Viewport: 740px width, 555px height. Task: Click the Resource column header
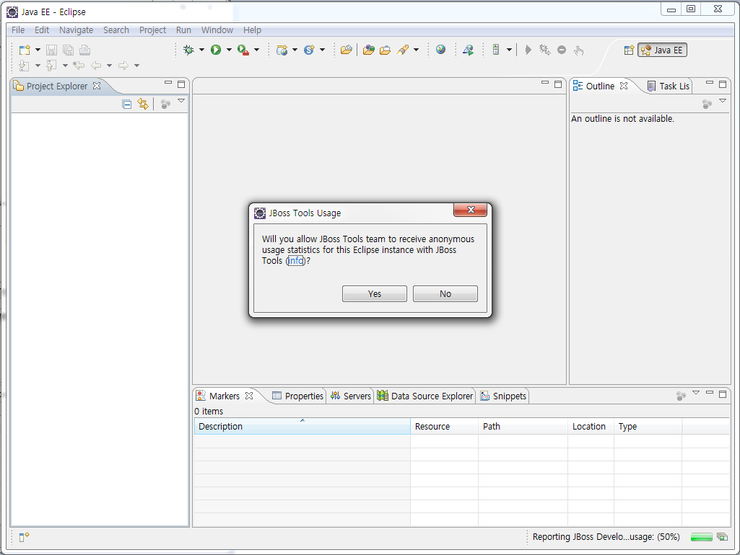[444, 426]
